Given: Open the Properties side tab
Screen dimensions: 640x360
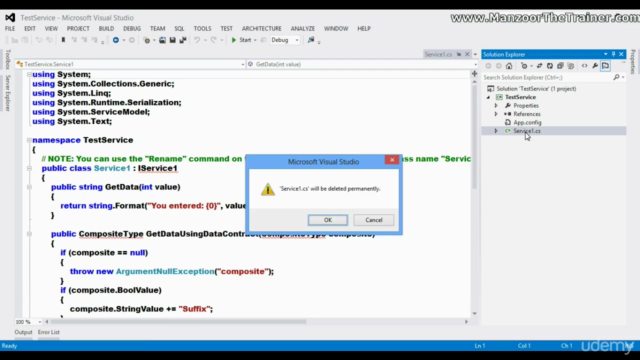Looking at the screenshot, I should [633, 62].
